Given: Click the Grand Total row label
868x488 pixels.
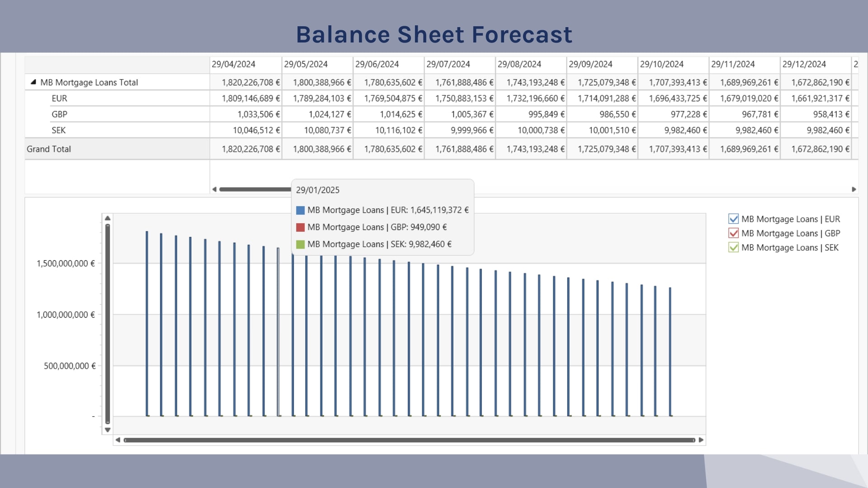Looking at the screenshot, I should pyautogui.click(x=49, y=149).
